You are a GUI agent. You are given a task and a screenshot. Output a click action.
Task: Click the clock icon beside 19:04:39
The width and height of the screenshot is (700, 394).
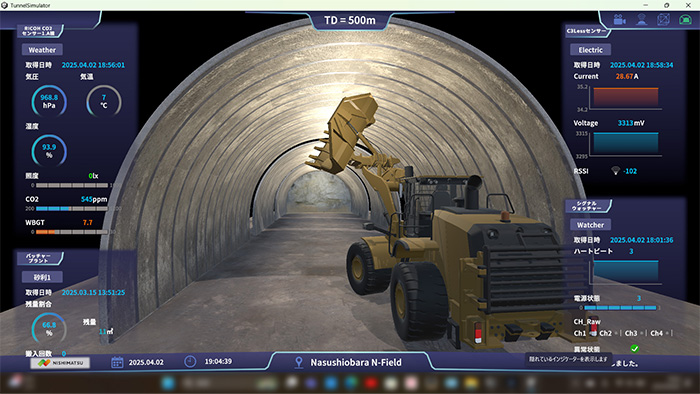click(190, 361)
